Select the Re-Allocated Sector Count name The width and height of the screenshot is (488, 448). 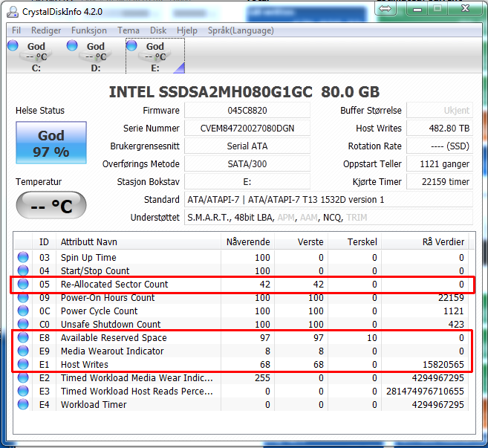114,285
